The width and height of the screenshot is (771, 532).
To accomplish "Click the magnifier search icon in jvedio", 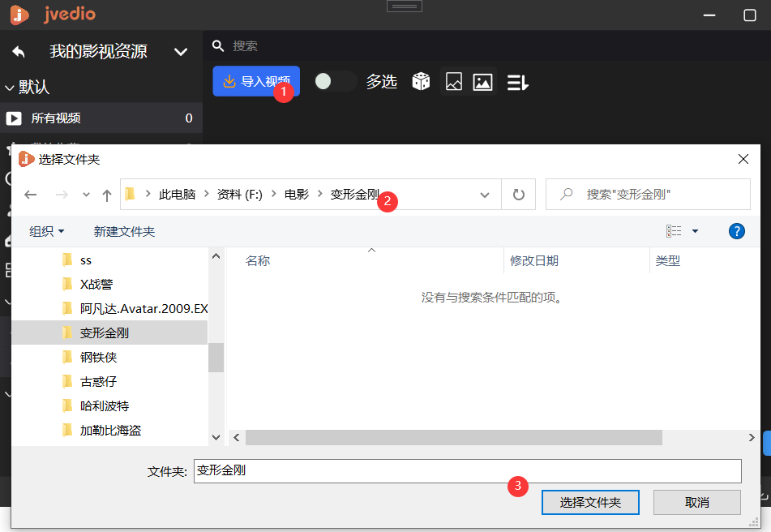I will [x=218, y=45].
